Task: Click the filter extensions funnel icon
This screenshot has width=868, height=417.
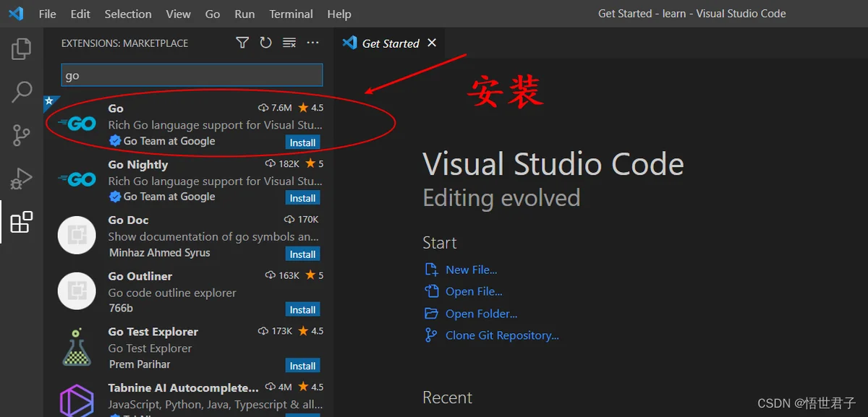Action: click(x=242, y=43)
